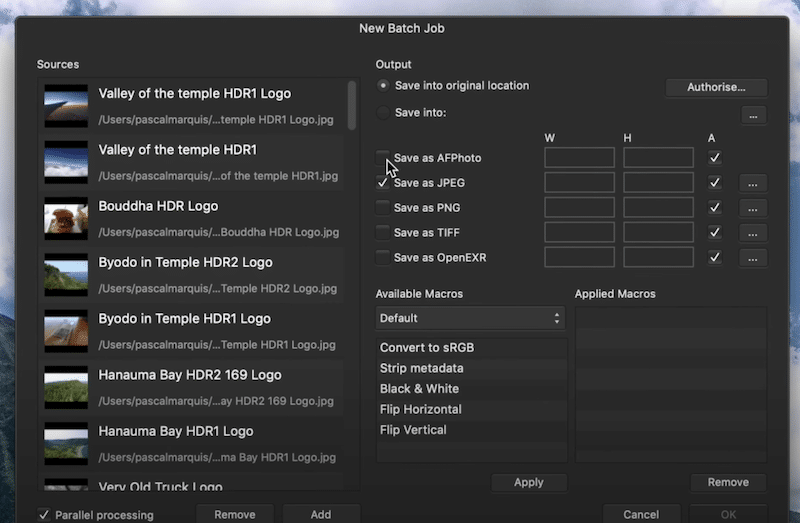The image size is (800, 523).
Task: Open TIFF export options ellipsis button
Action: (x=753, y=233)
